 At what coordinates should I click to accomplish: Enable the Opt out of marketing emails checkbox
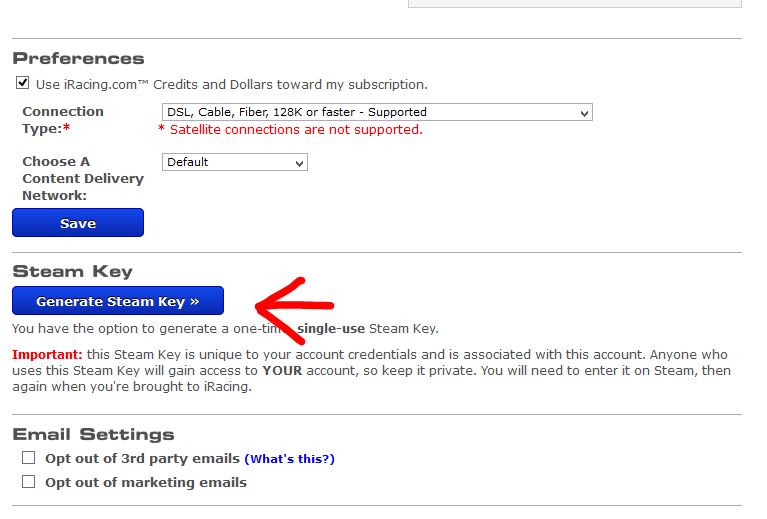pos(28,481)
